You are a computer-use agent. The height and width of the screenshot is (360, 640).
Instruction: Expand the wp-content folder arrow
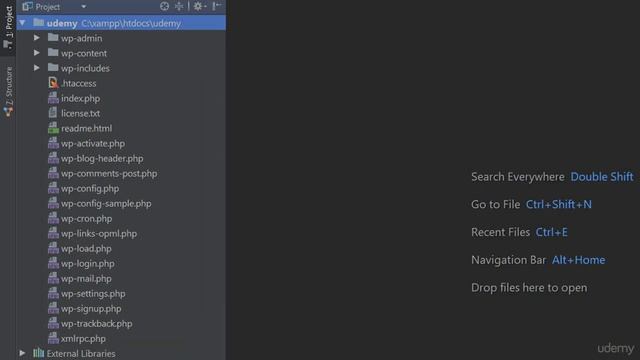(37, 53)
